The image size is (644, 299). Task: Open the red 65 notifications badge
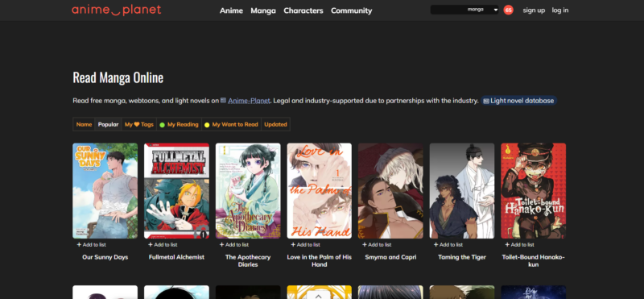click(509, 10)
